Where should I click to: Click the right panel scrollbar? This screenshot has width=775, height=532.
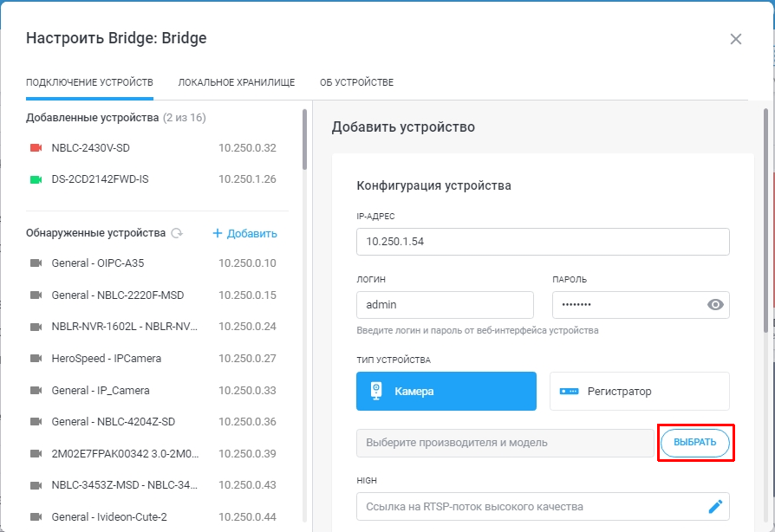click(x=766, y=221)
